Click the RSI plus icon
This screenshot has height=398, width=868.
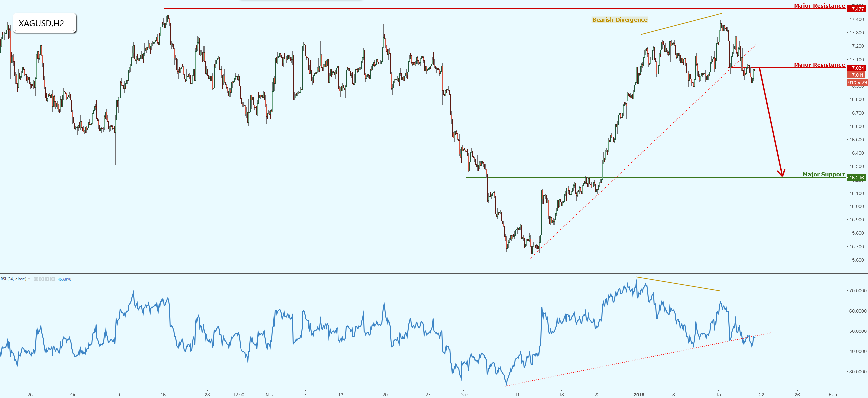(x=47, y=279)
